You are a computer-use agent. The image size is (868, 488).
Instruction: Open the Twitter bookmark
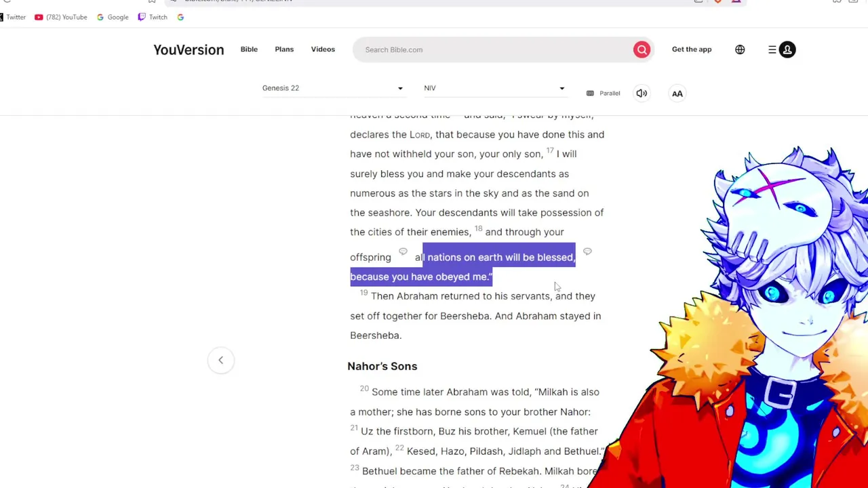tap(14, 17)
